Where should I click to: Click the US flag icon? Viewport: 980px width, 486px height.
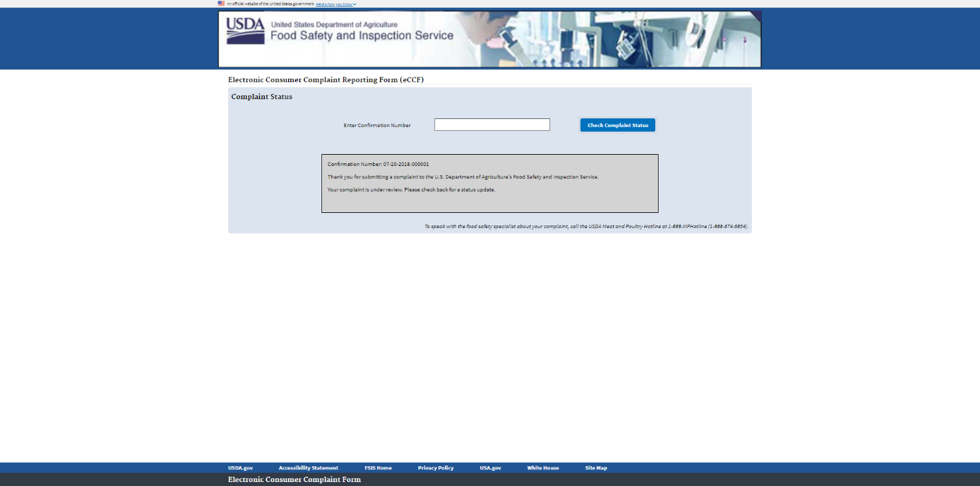tap(222, 4)
